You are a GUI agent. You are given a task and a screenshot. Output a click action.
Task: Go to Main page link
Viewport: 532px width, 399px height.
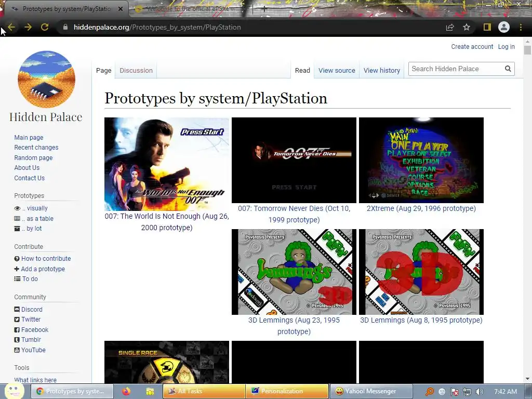pos(29,137)
